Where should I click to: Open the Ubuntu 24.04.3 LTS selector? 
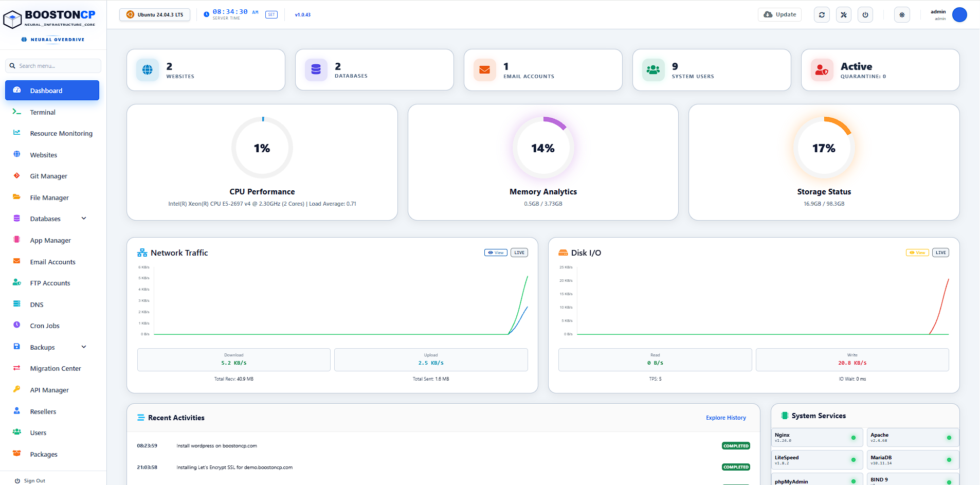pyautogui.click(x=155, y=15)
